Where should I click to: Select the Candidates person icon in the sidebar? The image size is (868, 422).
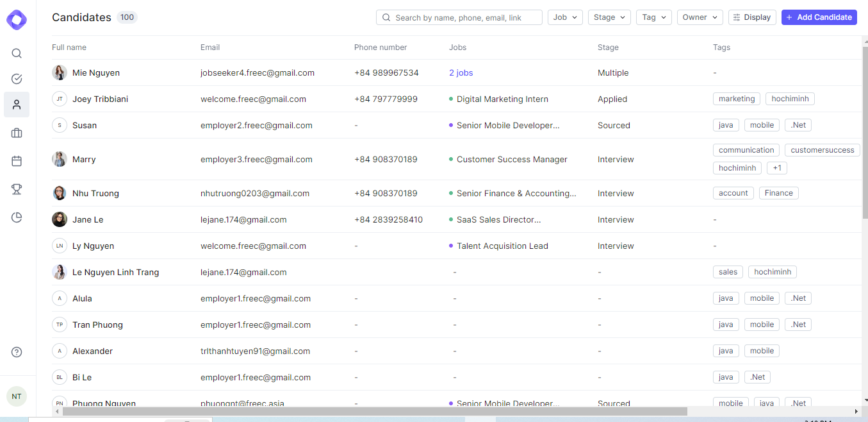17,105
